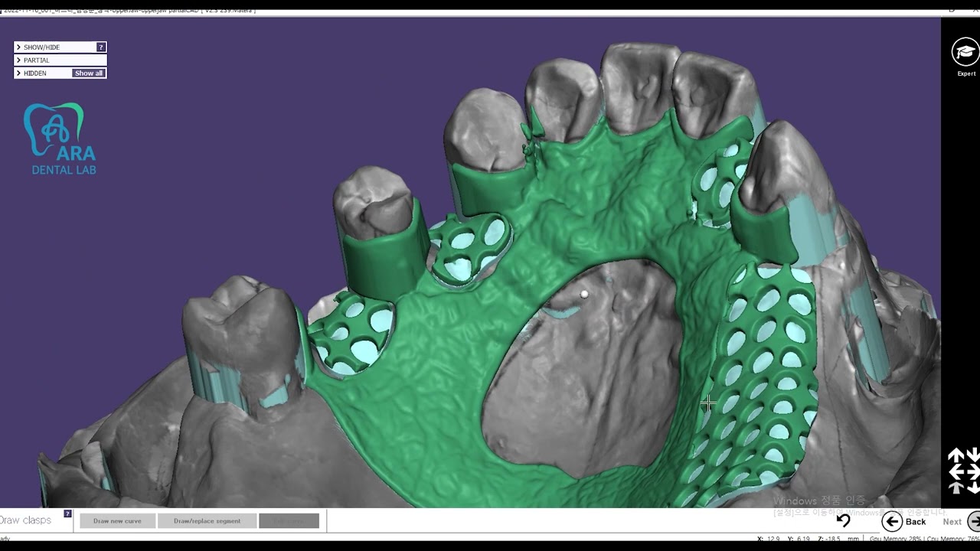Screen dimensions: 980x551
Task: Expand the SHOW/HIDE panel
Action: tap(60, 47)
